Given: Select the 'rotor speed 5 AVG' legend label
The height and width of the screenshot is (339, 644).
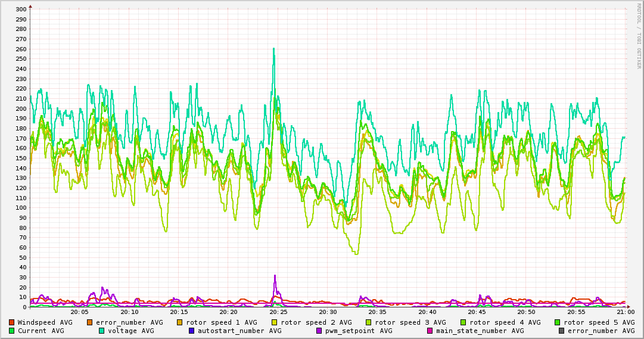Looking at the screenshot, I should click(x=599, y=322).
